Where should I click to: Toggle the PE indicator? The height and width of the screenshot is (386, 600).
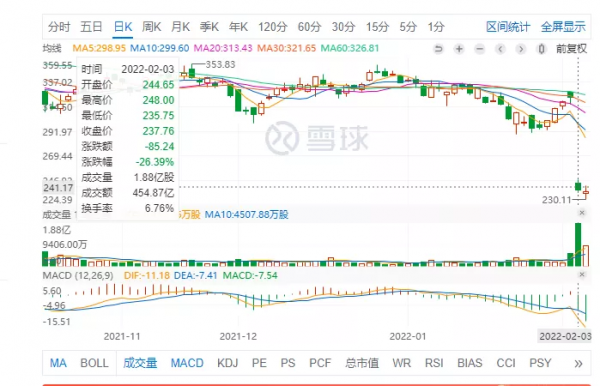259,363
